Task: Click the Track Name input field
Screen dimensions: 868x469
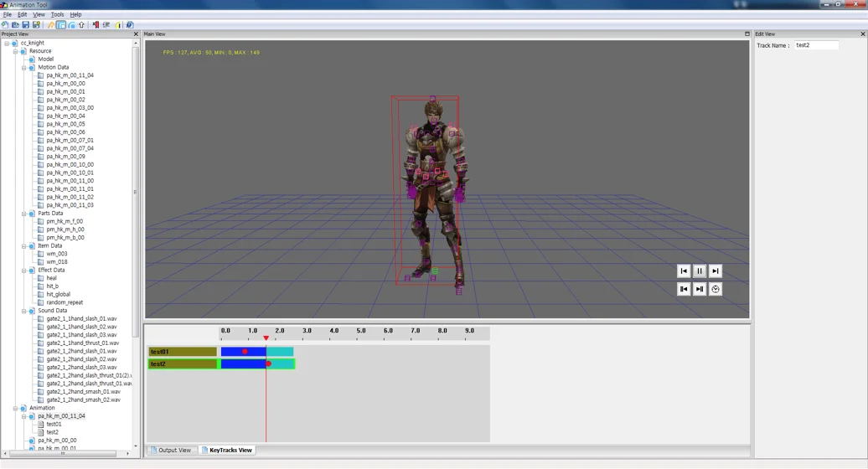Action: click(x=817, y=45)
